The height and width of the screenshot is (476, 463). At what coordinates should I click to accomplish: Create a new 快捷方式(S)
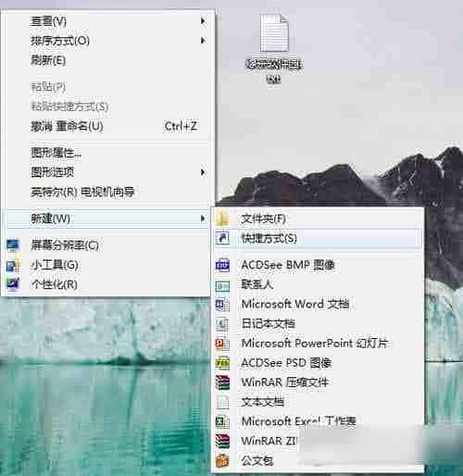tap(318, 238)
